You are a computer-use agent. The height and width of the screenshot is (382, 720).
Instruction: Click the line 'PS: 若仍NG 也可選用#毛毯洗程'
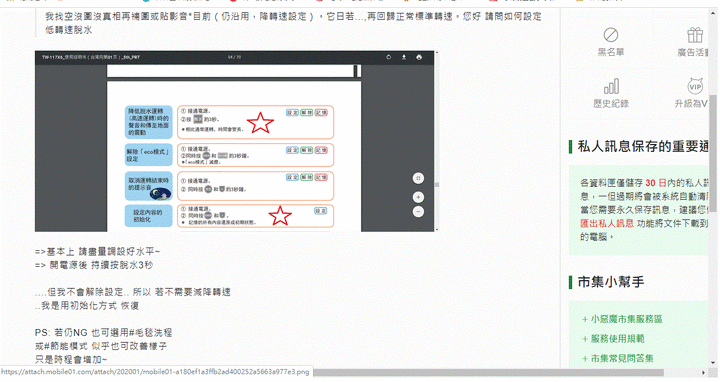point(103,332)
